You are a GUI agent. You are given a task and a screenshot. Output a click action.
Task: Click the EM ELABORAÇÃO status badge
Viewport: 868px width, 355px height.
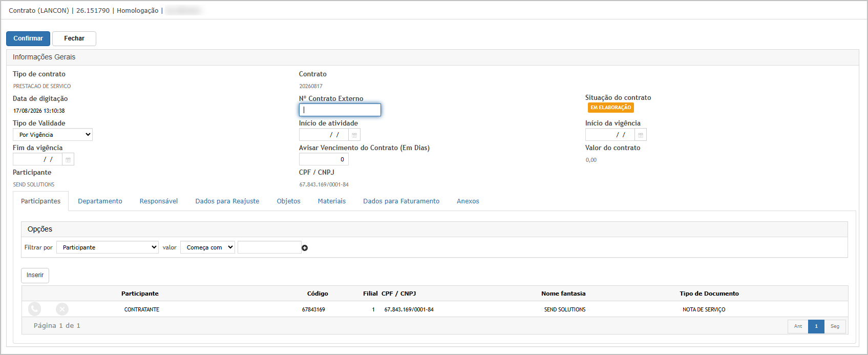(x=611, y=108)
